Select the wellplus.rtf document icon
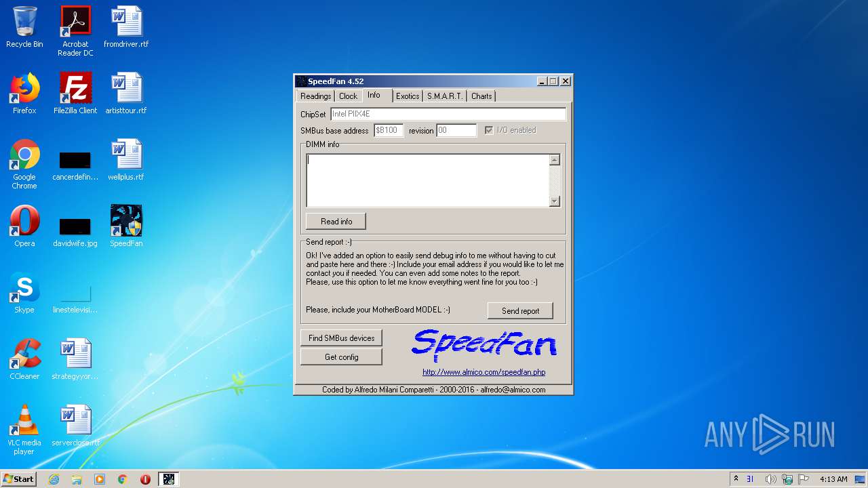 pos(126,160)
